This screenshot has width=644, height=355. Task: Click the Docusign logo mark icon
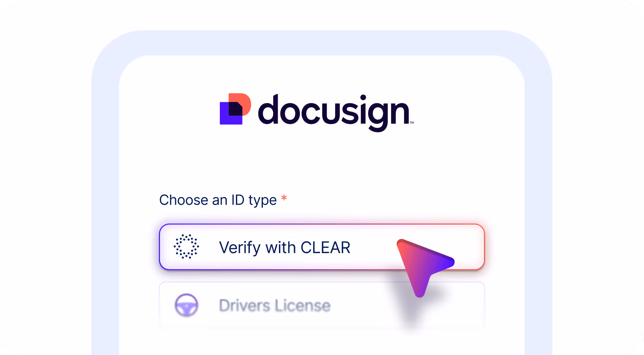(235, 109)
